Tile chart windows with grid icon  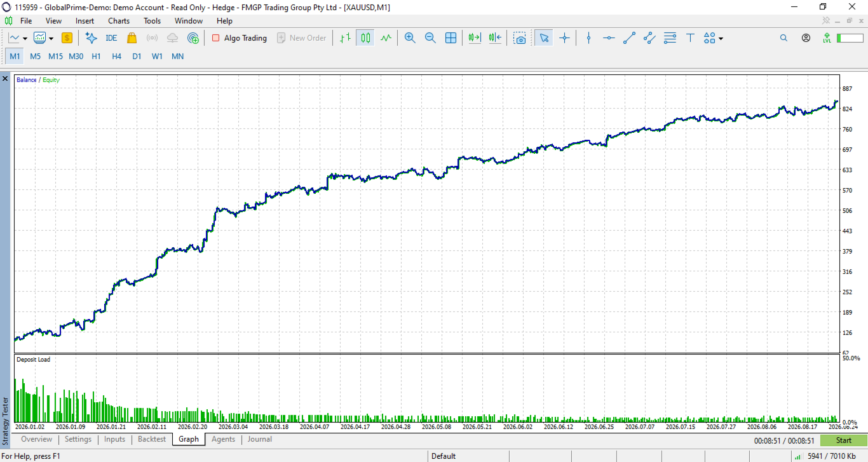click(451, 38)
